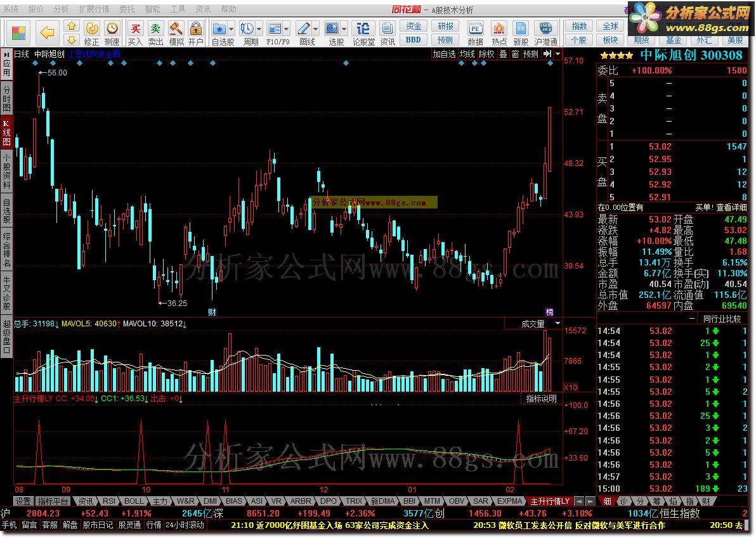Click the 资金 toolbar button
756x538 pixels.
413,26
